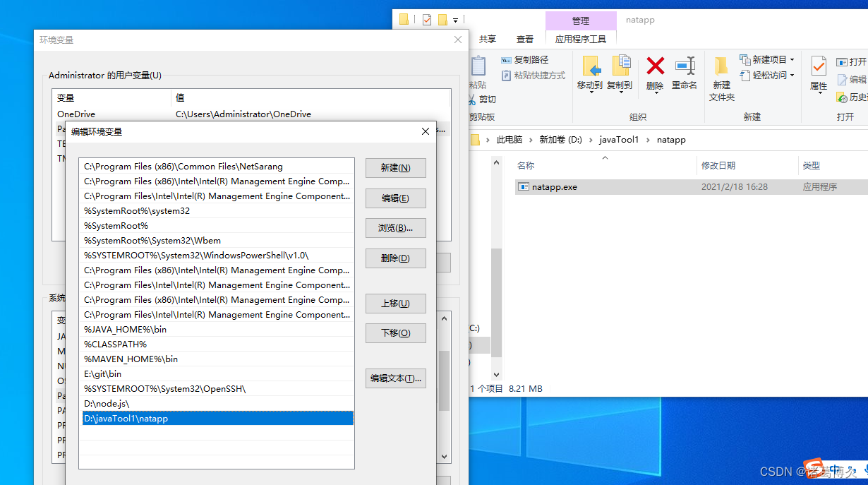Viewport: 868px width, 485px height.
Task: Click the chevron after 新加卷 (D:) in address bar
Action: click(x=591, y=140)
